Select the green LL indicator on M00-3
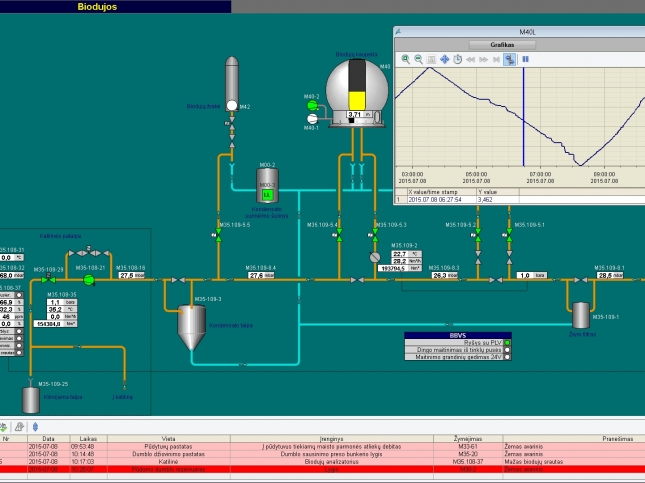645x483 pixels. [267, 195]
